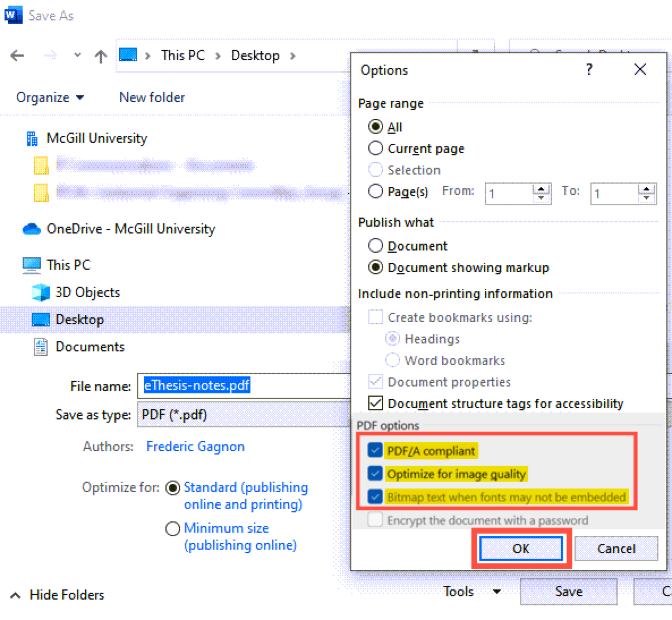Screen dimensions: 672x620
Task: Open the Organize dropdown menu
Action: coord(50,97)
